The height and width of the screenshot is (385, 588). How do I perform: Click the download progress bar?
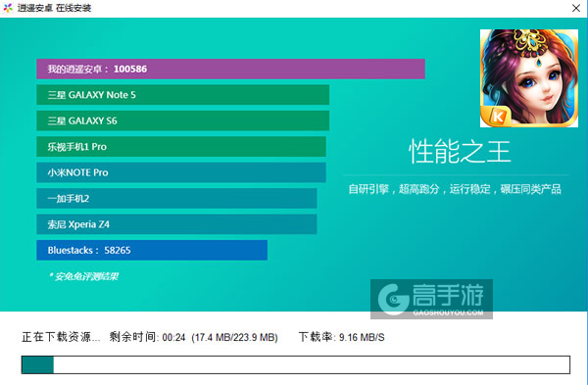[x=296, y=364]
